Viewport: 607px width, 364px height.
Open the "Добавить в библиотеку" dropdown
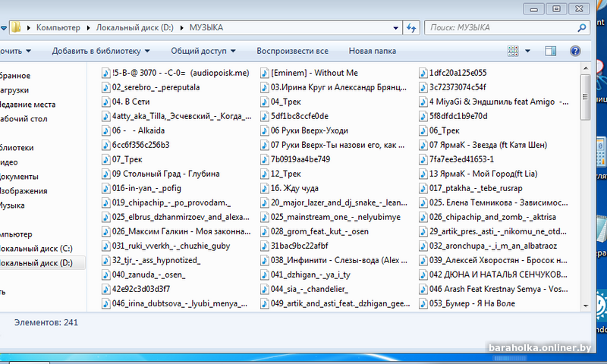click(101, 51)
